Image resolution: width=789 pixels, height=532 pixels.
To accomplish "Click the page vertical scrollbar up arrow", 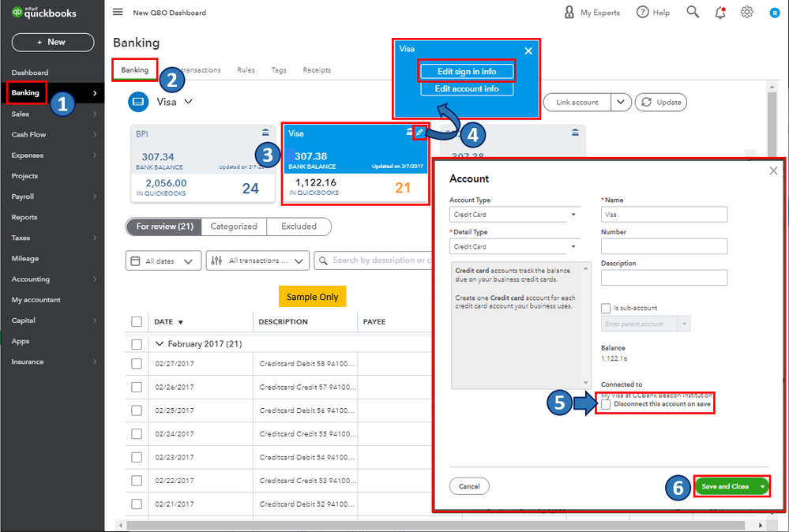I will pyautogui.click(x=772, y=88).
